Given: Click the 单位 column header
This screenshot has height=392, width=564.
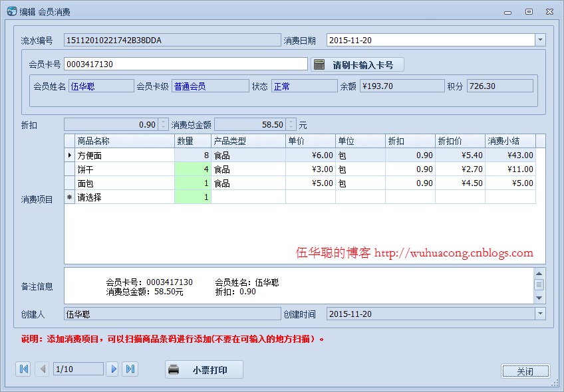Looking at the screenshot, I should 360,141.
